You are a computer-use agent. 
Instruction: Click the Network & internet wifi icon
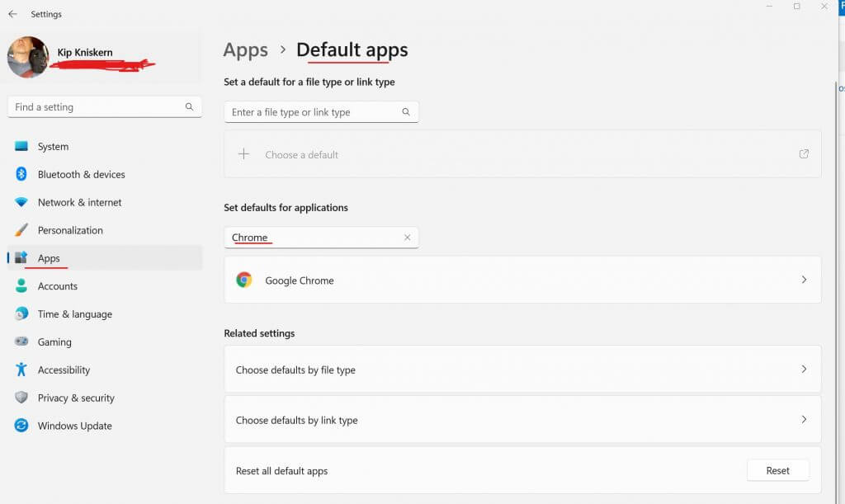21,202
